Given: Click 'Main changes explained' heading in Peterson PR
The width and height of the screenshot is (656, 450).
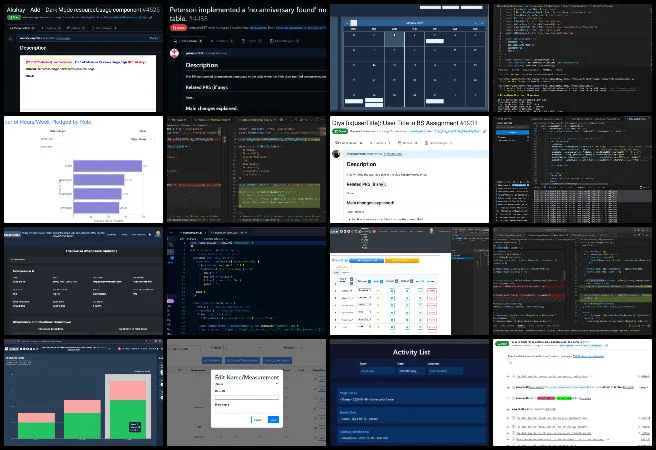Looking at the screenshot, I should 211,108.
